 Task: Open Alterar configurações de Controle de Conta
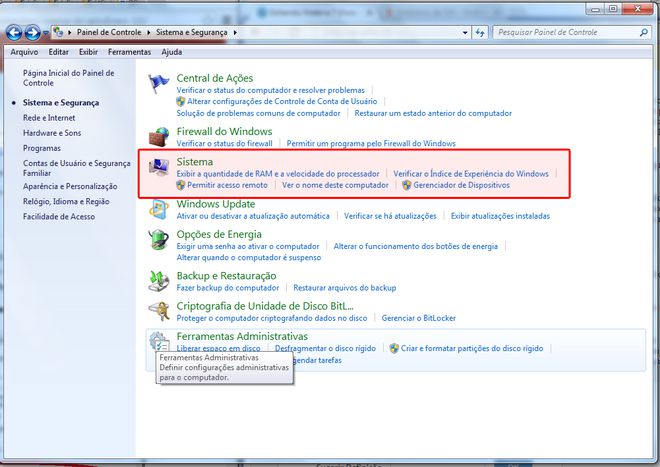282,101
